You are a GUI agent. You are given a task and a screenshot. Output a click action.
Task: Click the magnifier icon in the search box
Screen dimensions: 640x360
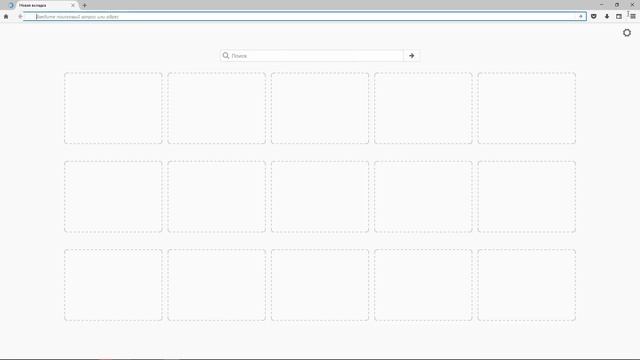tap(226, 56)
